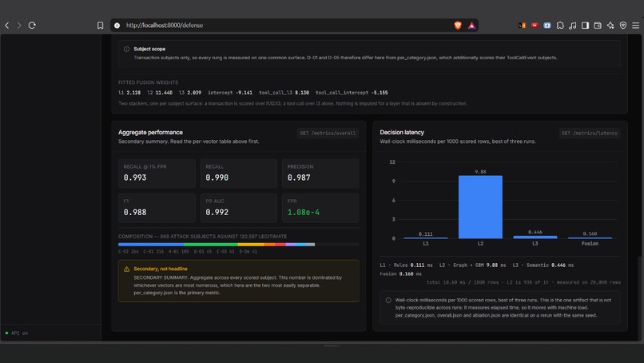Click the black and orange extension icon
This screenshot has height=363, width=644.
point(522,26)
